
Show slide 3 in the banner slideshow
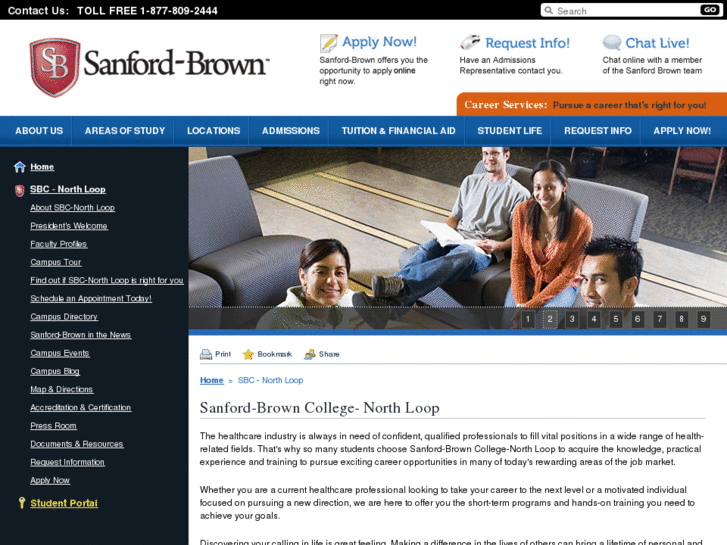click(x=572, y=319)
